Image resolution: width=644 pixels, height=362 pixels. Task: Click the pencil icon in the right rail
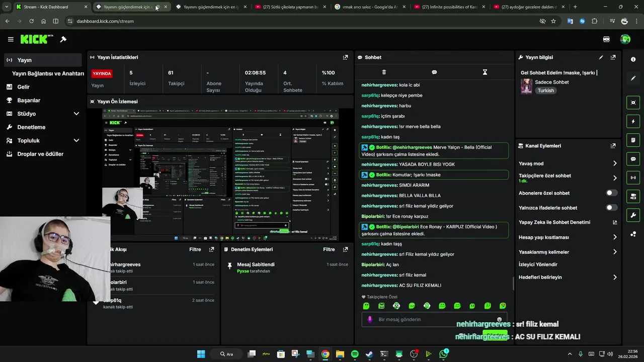tap(633, 78)
